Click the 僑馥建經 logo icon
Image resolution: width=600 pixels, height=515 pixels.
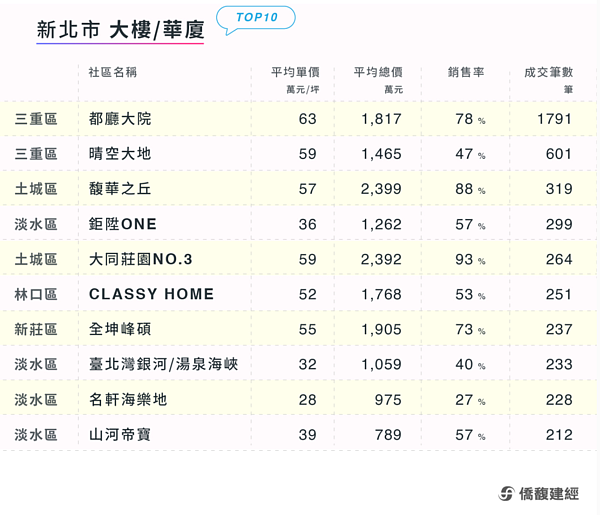[506, 494]
